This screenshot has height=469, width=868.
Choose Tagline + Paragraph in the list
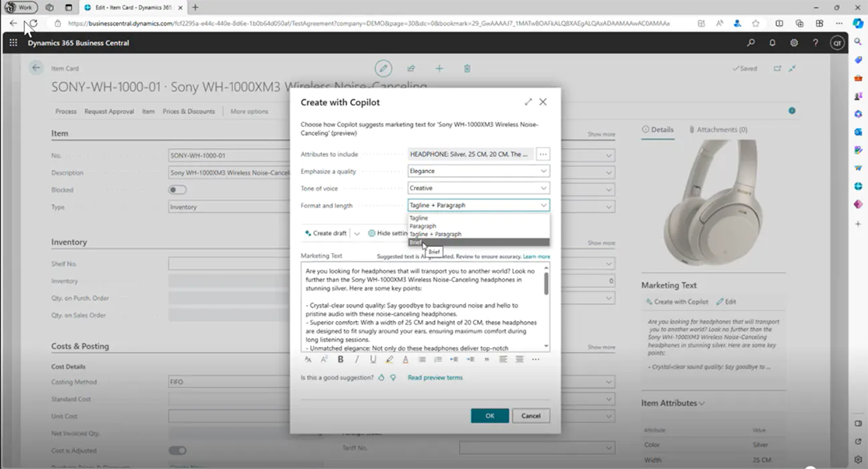tap(479, 234)
